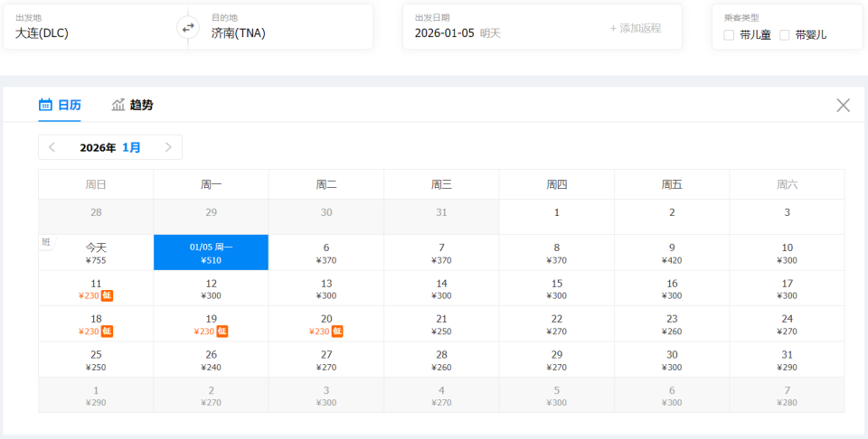Pick February 6 at ¥300
The height and width of the screenshot is (439, 868).
[x=672, y=396]
